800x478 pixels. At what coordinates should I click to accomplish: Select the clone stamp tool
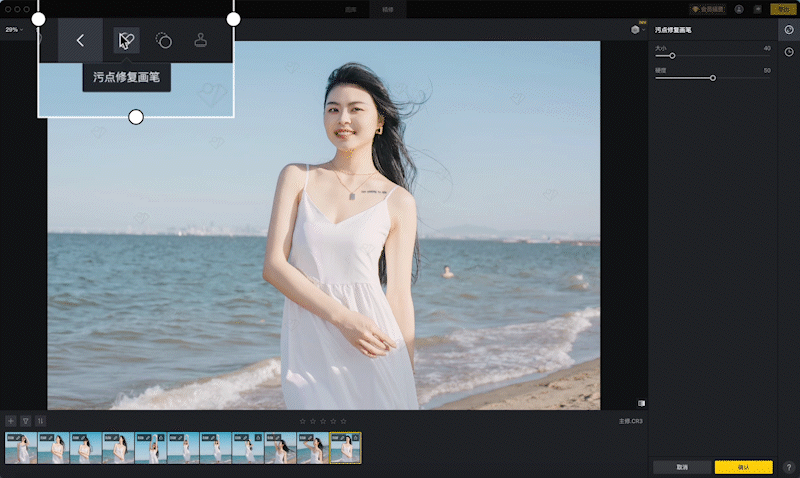click(x=201, y=41)
